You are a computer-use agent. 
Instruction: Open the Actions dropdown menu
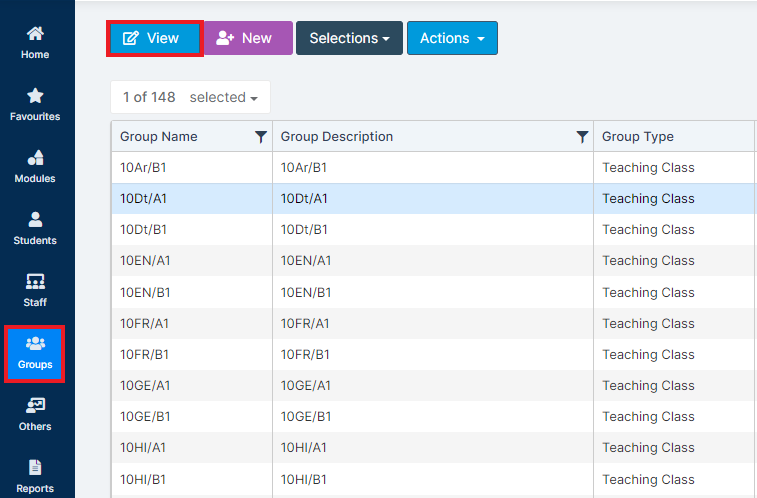(452, 38)
